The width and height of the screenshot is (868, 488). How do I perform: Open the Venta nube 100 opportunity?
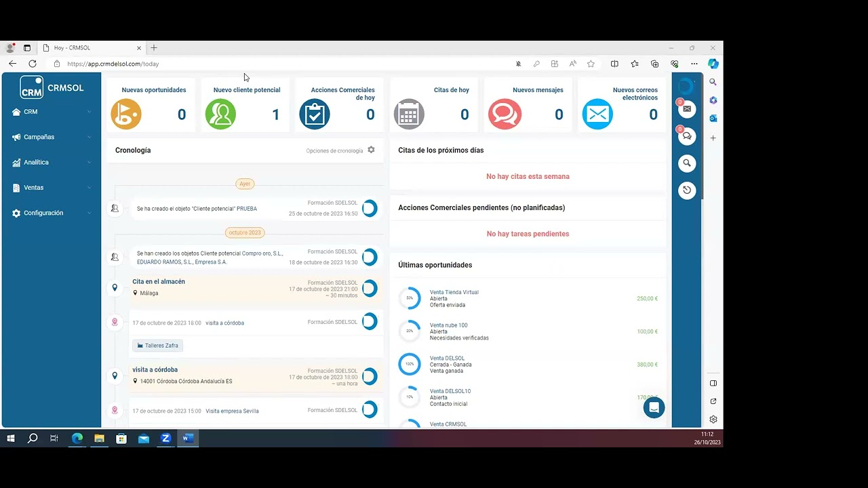[448, 325]
